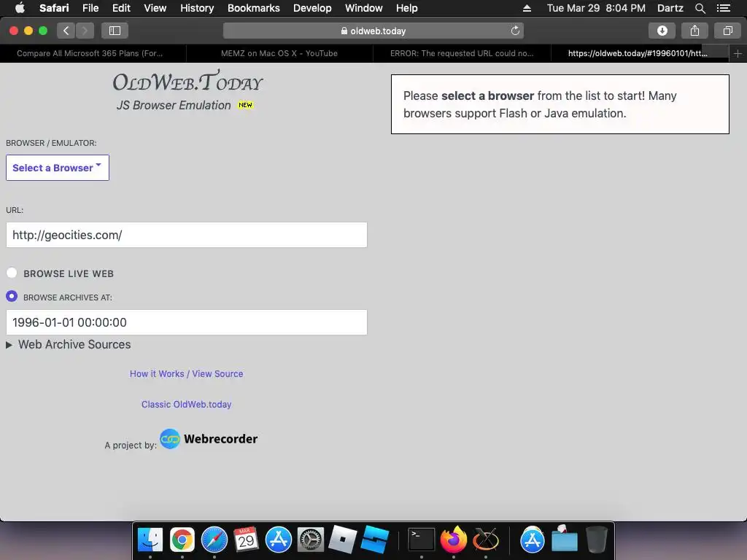Screen dimensions: 747x560
Task: Open the View menu
Action: [x=155, y=8]
